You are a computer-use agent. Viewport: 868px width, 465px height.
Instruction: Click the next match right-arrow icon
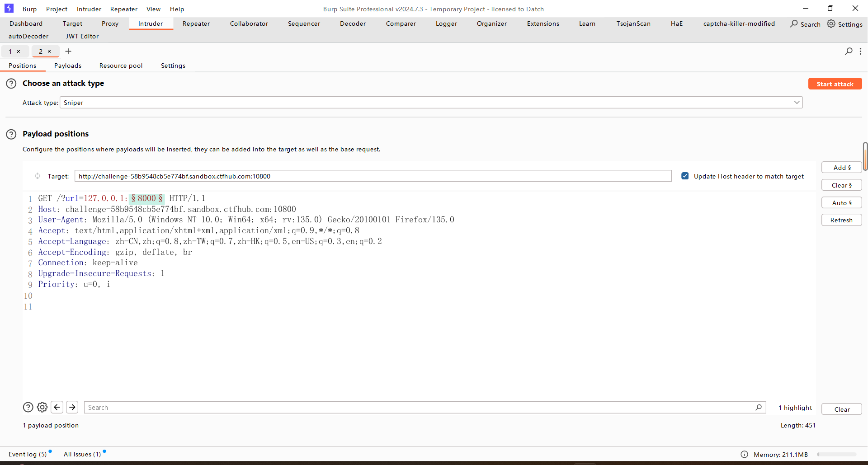(72, 407)
